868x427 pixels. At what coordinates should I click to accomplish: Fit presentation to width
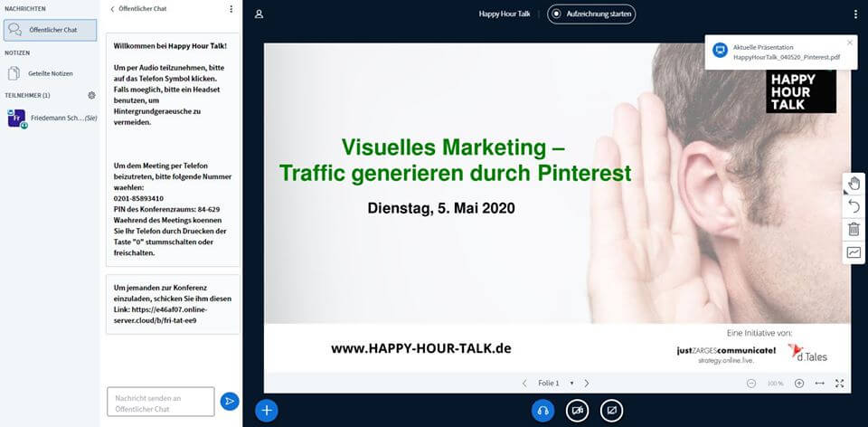click(x=820, y=384)
